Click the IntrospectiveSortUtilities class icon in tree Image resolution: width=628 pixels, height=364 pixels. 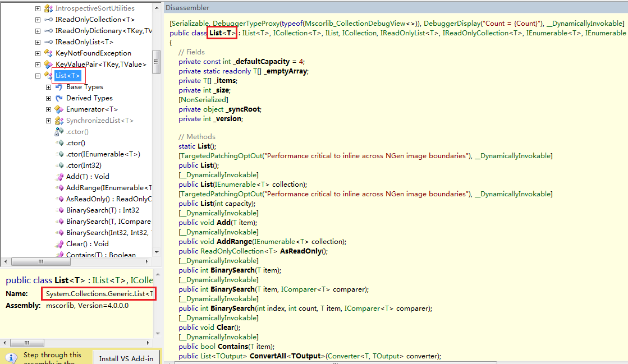[48, 8]
